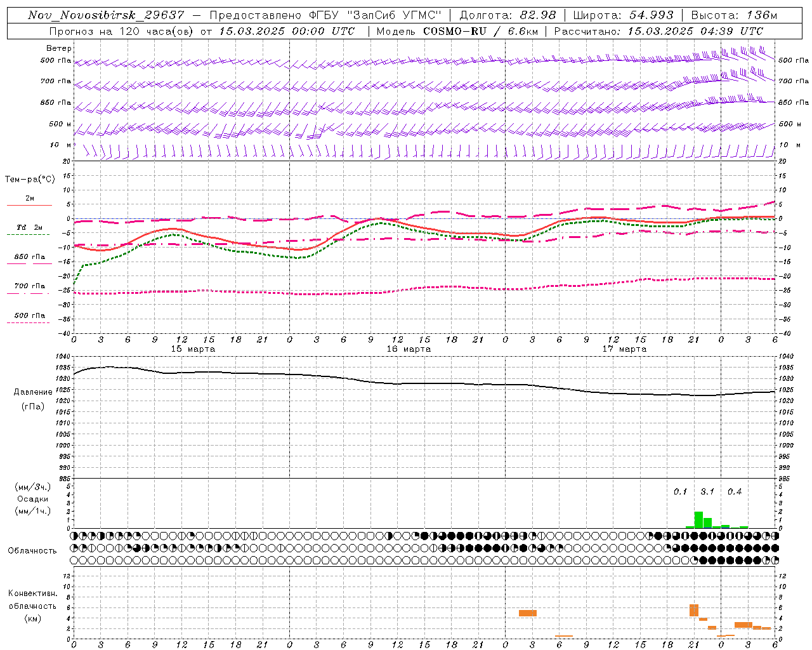Click the precipitation total '0.4'
The height and width of the screenshot is (650, 812).
pyautogui.click(x=735, y=492)
